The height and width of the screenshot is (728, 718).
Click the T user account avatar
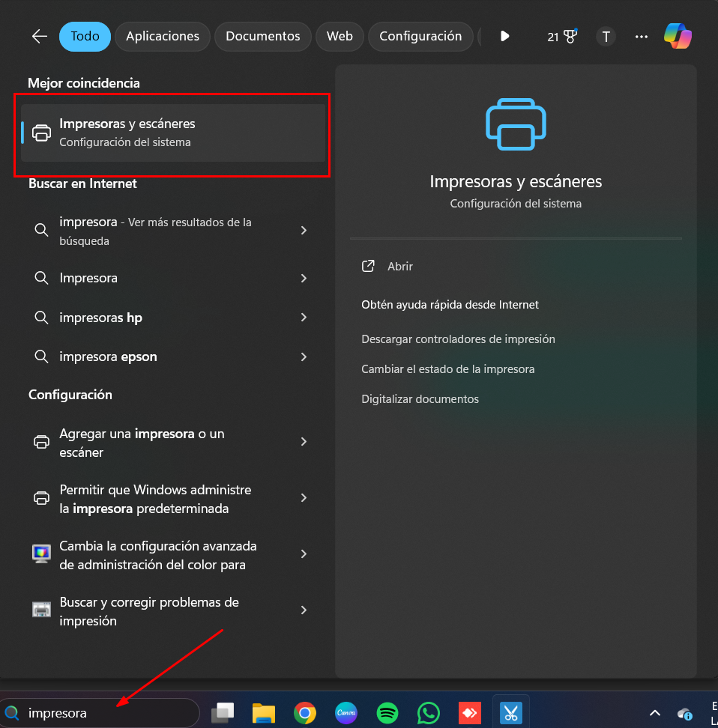pos(606,36)
